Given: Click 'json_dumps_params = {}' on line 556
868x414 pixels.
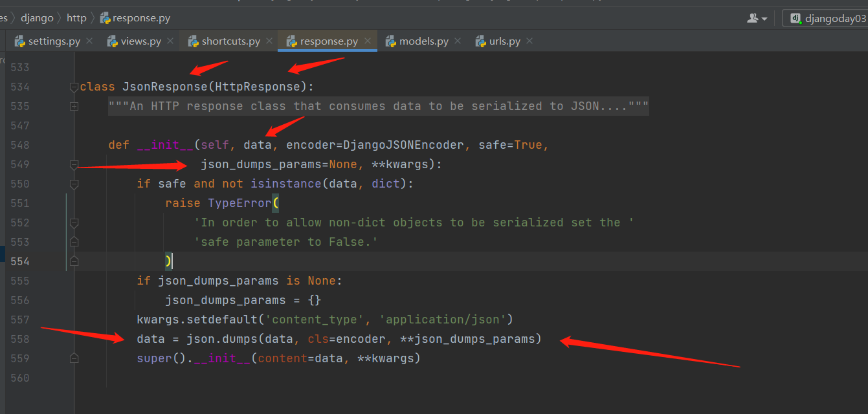Looking at the screenshot, I should [x=243, y=300].
